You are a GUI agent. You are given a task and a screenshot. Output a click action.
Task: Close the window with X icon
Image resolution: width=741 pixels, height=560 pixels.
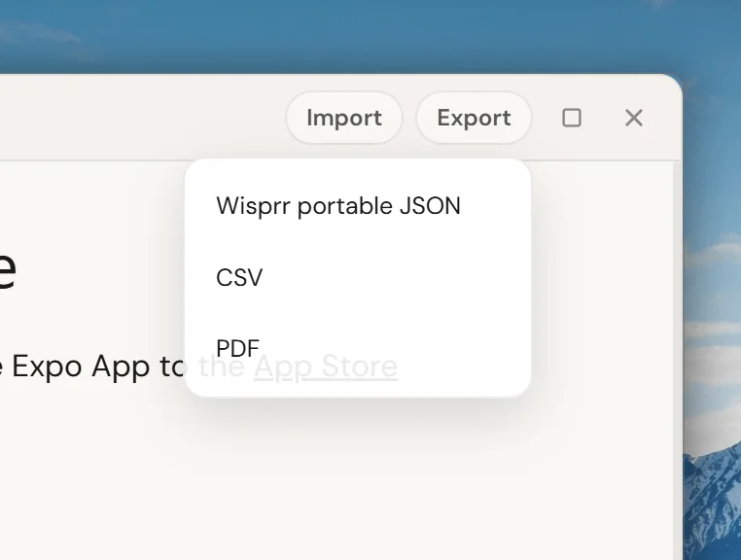634,118
